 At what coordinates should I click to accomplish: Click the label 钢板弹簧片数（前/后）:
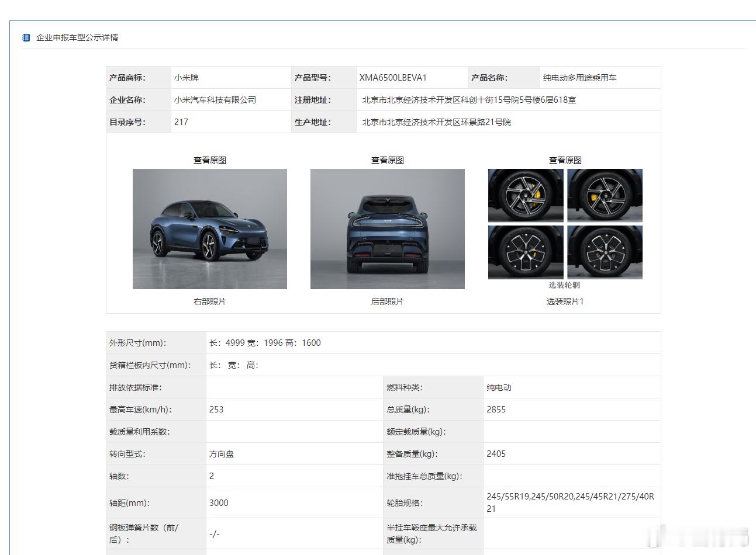tap(144, 533)
